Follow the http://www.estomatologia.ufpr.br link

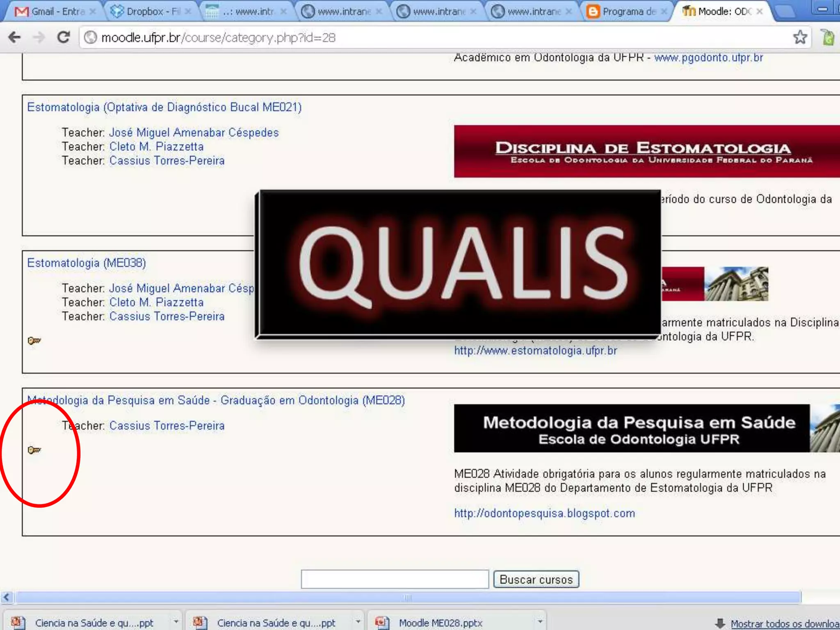[535, 351]
